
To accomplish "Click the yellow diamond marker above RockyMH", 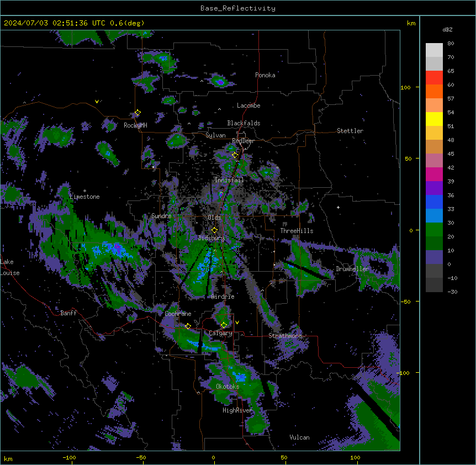I will tap(137, 113).
